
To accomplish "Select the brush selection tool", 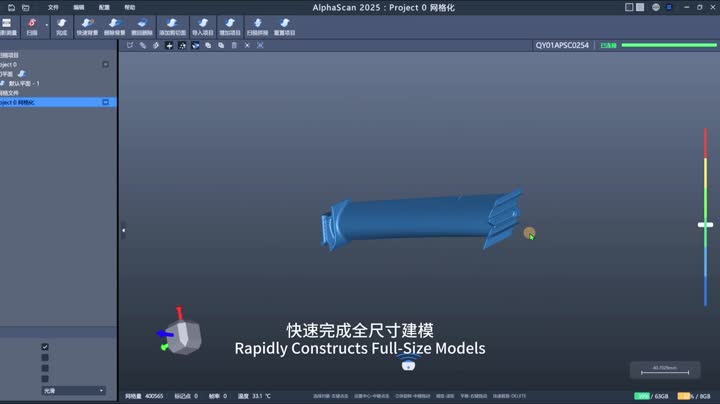I will coord(143,45).
